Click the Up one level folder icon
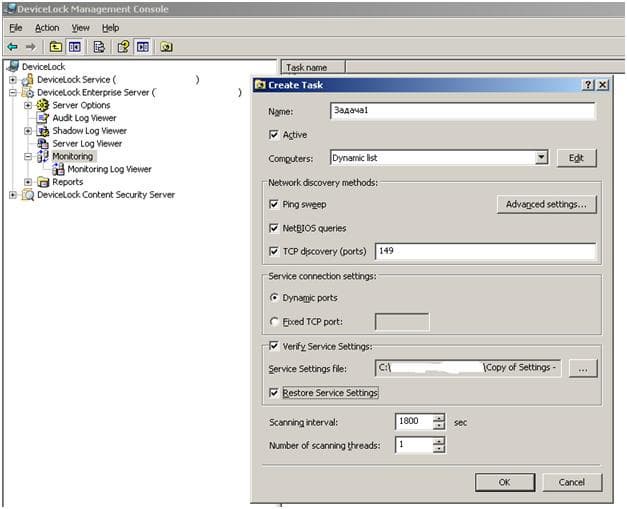Screen dimensions: 627x509 (56, 47)
